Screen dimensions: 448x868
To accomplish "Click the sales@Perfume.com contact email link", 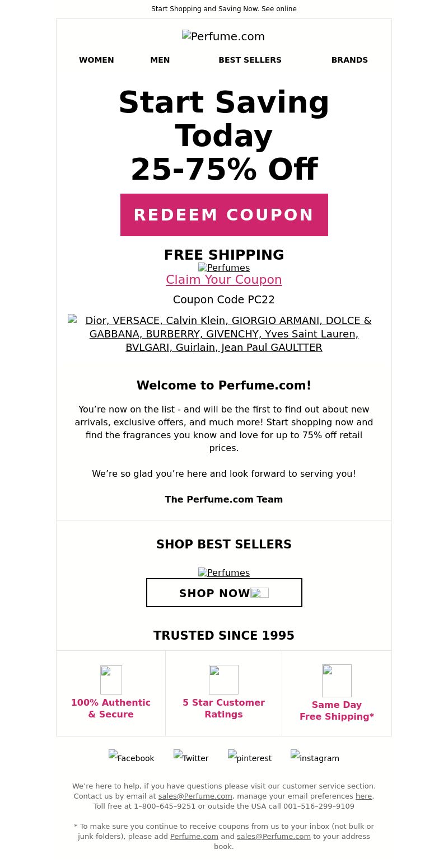I will (x=195, y=796).
